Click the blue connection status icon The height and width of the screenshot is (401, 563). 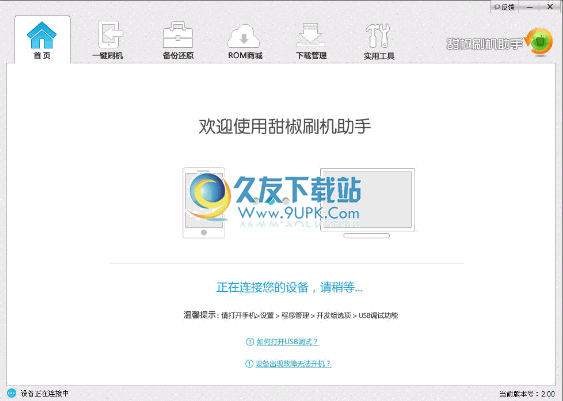(12, 393)
